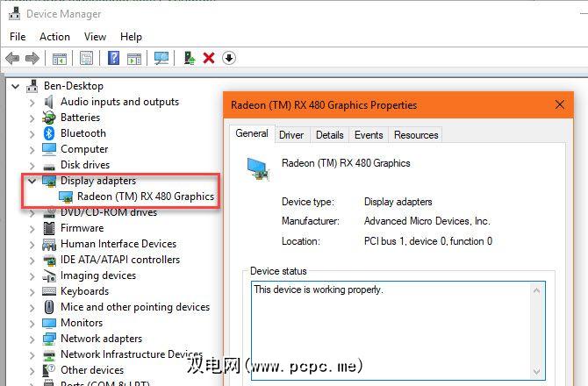Click the graphics card icon in Properties

pyautogui.click(x=258, y=168)
